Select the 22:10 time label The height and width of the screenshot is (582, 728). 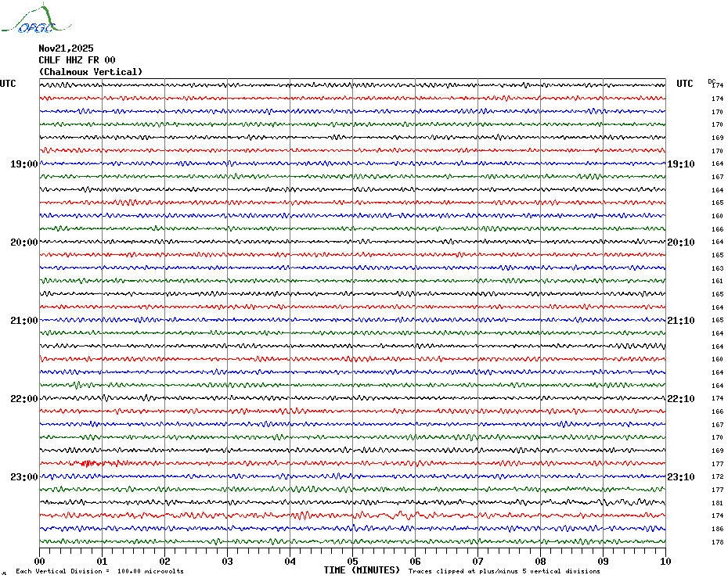(x=681, y=399)
